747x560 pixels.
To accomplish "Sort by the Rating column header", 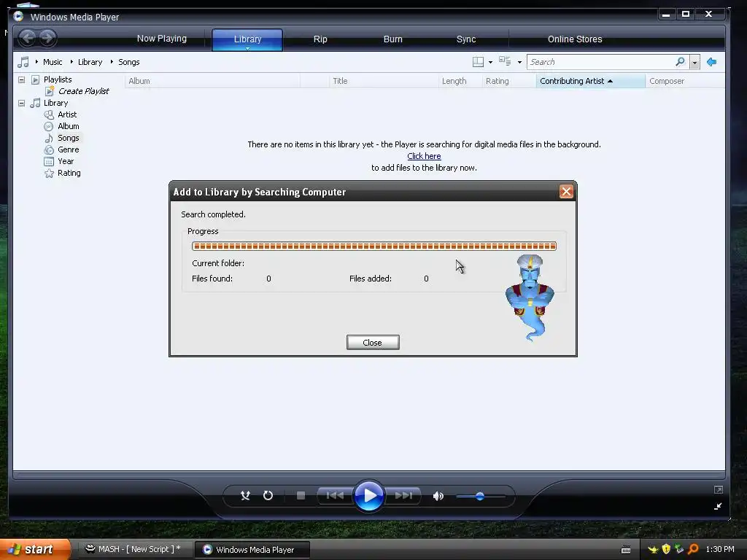I will [x=508, y=81].
